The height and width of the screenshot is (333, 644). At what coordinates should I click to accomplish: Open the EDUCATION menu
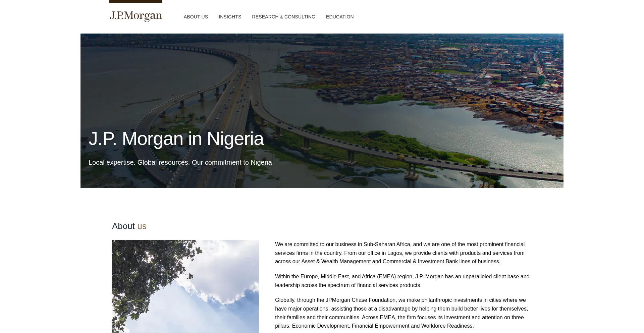(x=340, y=17)
